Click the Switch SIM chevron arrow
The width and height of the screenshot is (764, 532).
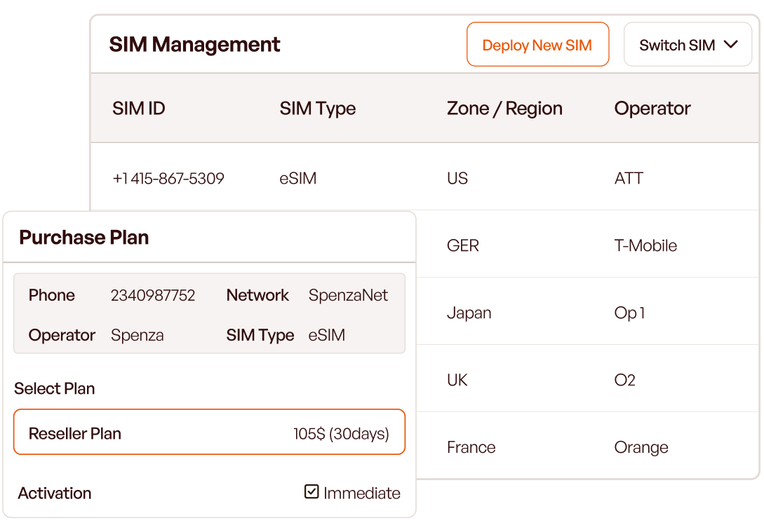[x=730, y=45]
